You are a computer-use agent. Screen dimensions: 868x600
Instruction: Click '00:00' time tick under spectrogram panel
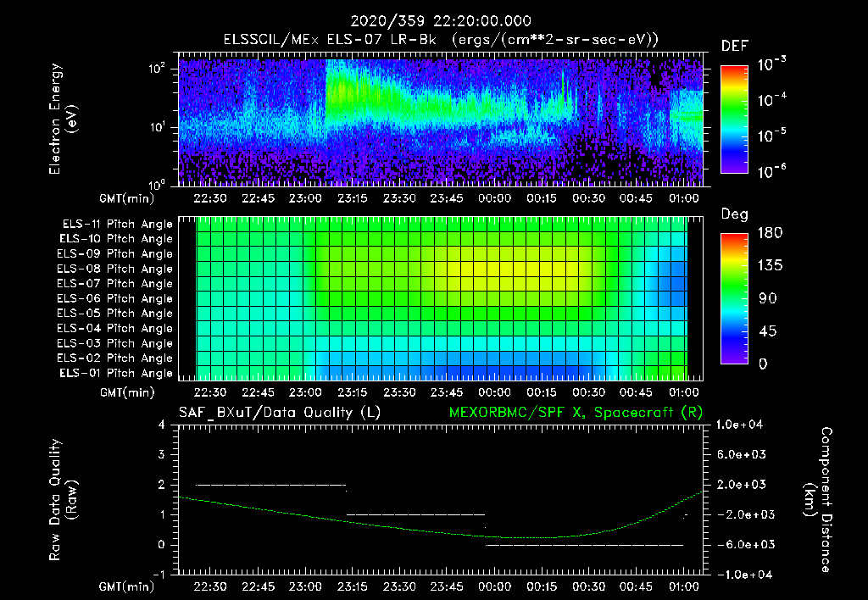click(x=494, y=198)
